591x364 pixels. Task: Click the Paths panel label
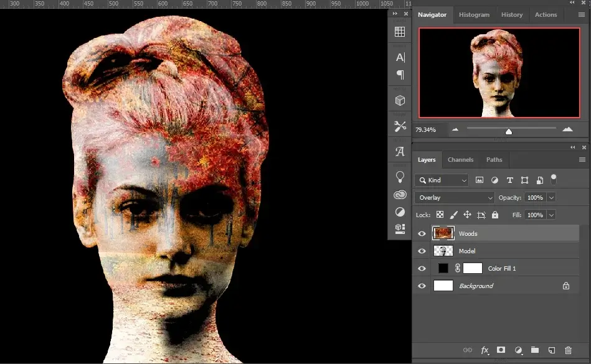[x=494, y=159]
